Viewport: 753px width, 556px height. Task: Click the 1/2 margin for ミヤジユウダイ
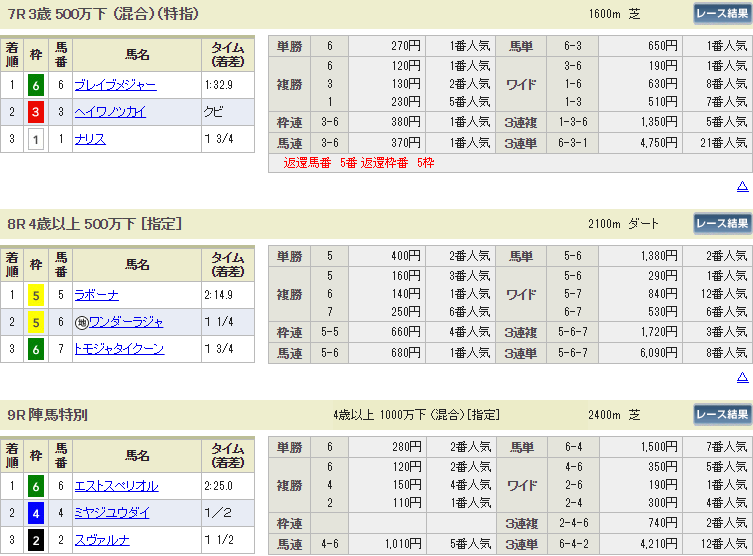point(219,513)
